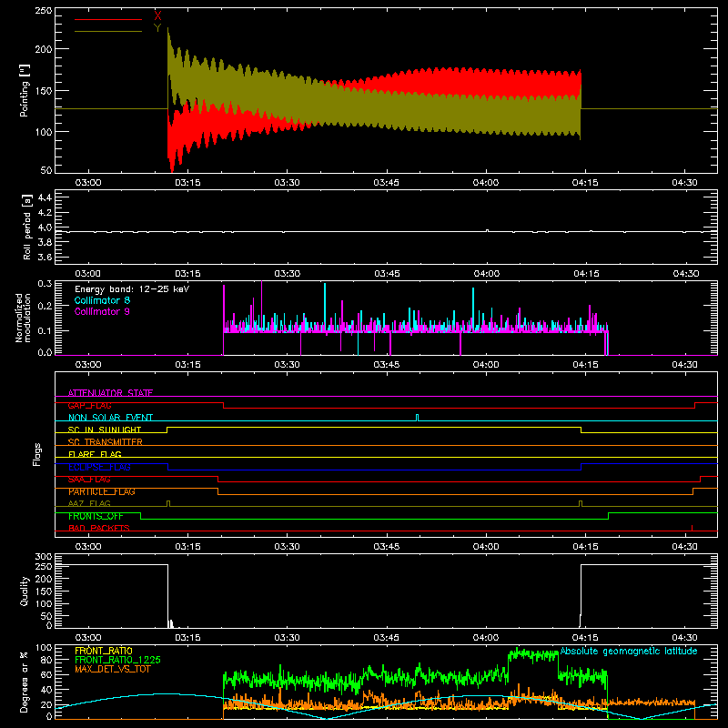Click the ATTENUATOR_STATE flag label
This screenshot has height=728, width=728.
pos(110,393)
